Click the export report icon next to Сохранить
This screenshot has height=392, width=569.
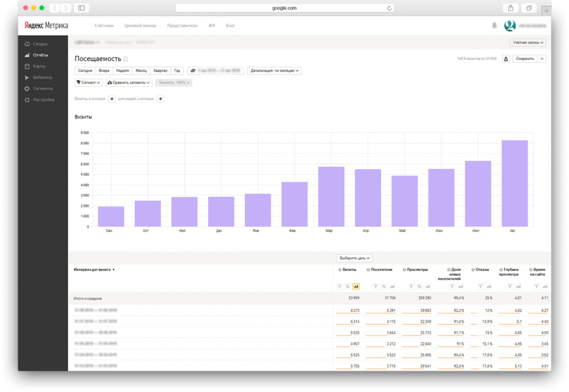[505, 59]
